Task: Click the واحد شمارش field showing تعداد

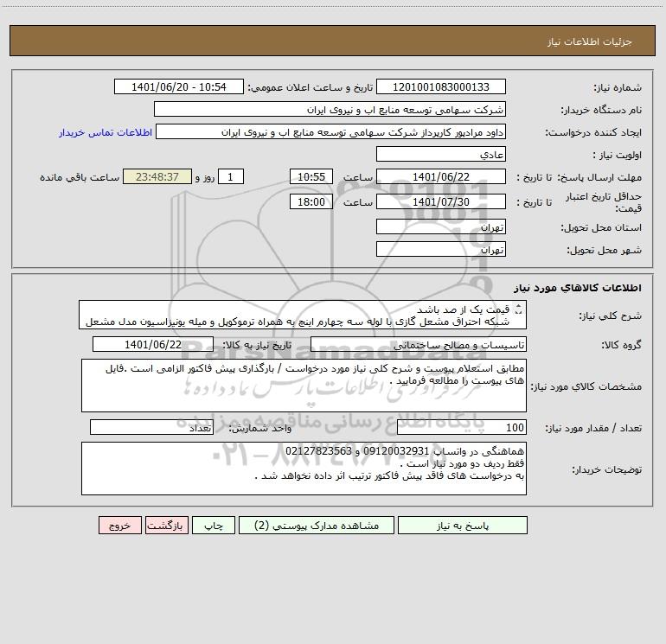Action: (x=151, y=428)
